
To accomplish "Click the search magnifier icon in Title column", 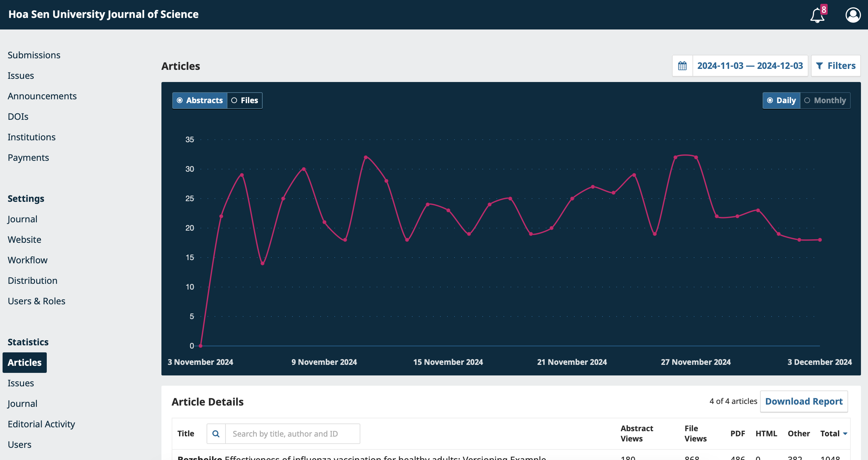I will coord(216,433).
